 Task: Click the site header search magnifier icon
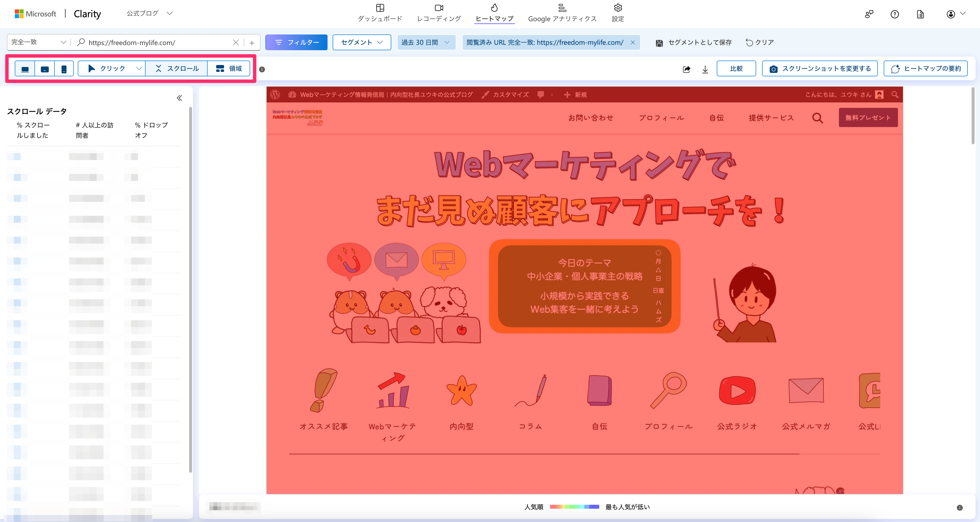tap(817, 118)
